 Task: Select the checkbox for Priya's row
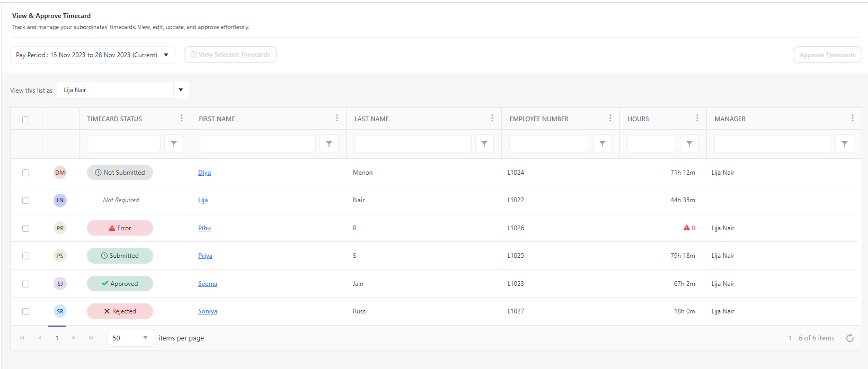[25, 256]
